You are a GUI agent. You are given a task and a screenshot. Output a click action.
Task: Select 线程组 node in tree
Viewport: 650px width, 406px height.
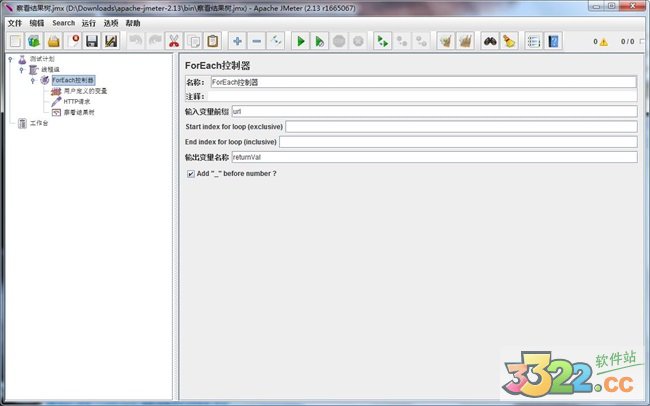click(x=50, y=69)
